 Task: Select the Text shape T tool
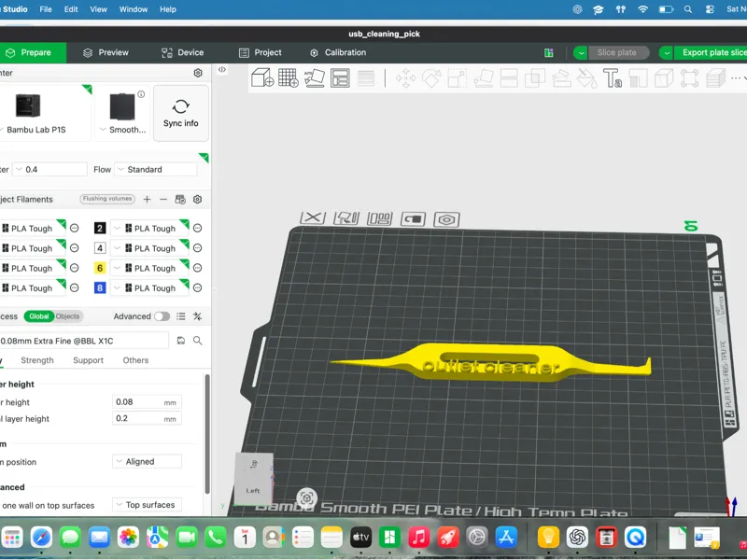pyautogui.click(x=613, y=78)
